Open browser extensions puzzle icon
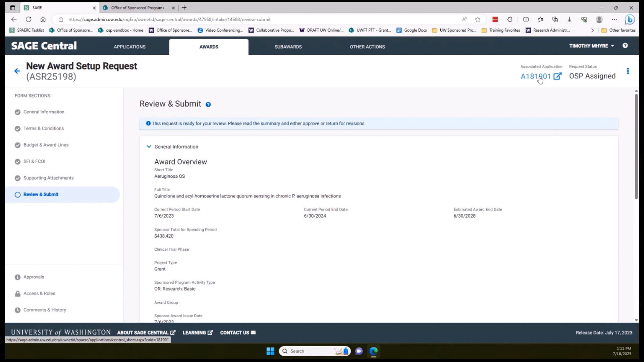 pos(510,19)
